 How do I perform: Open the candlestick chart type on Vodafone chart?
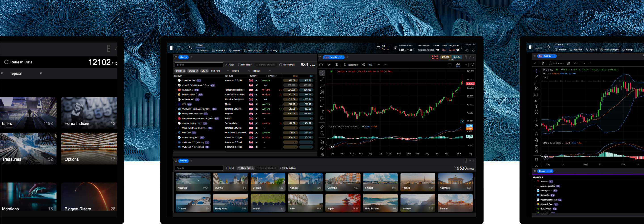pyautogui.click(x=337, y=65)
